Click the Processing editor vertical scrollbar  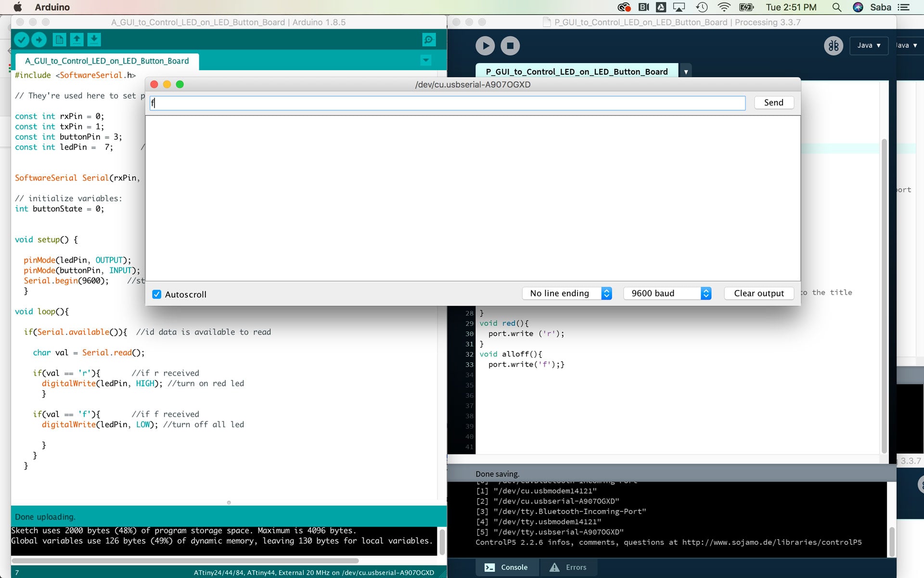884,296
